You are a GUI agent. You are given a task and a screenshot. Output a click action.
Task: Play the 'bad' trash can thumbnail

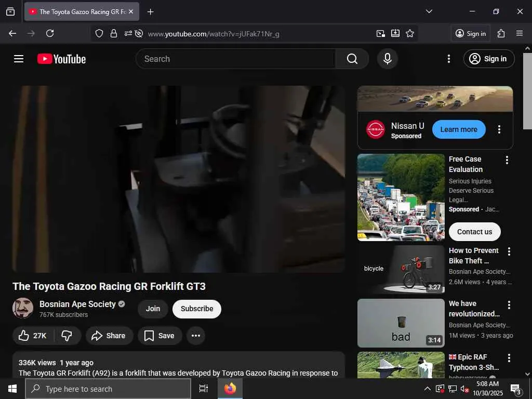(401, 323)
